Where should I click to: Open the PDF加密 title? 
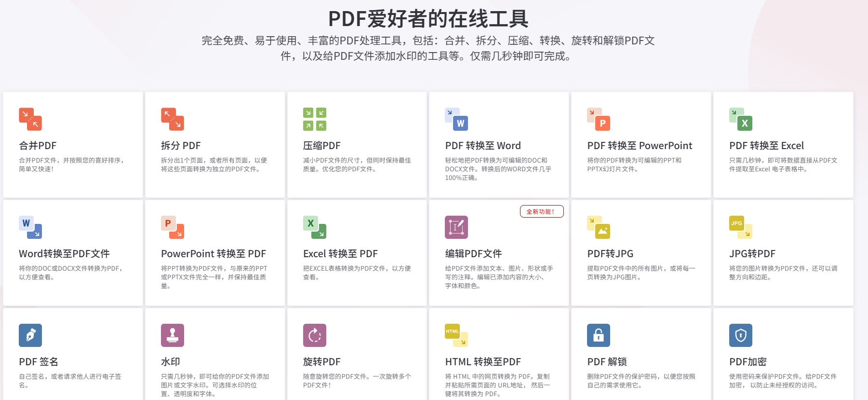click(x=748, y=362)
